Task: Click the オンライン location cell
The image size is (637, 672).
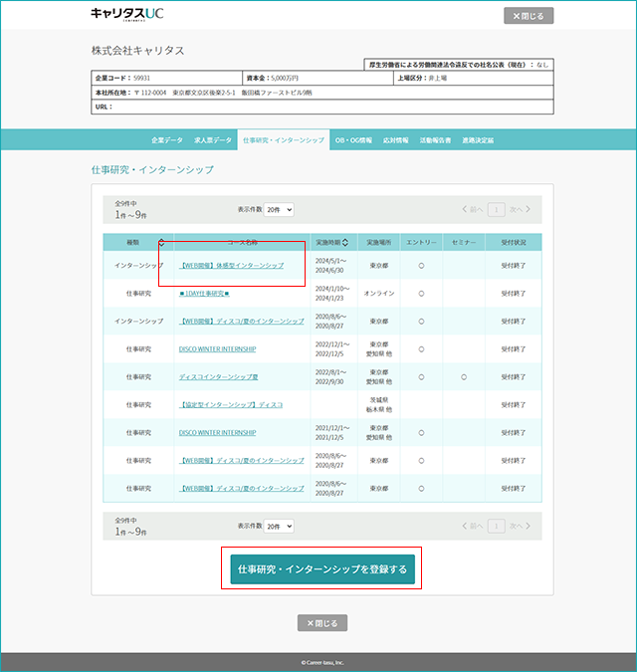Action: [379, 294]
